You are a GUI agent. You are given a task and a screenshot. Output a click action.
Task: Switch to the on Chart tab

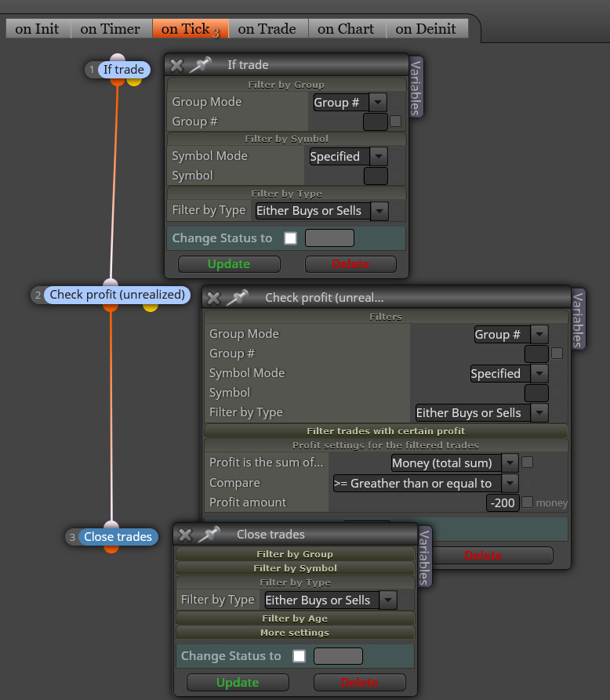(347, 28)
